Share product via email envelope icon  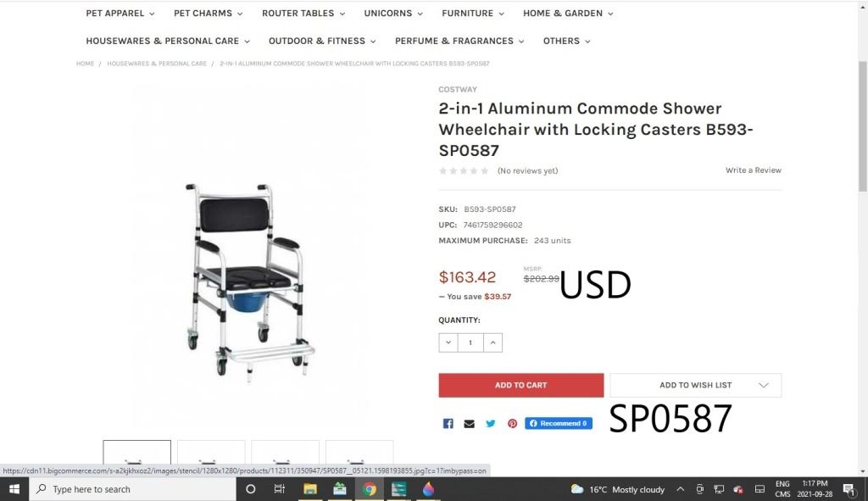469,424
